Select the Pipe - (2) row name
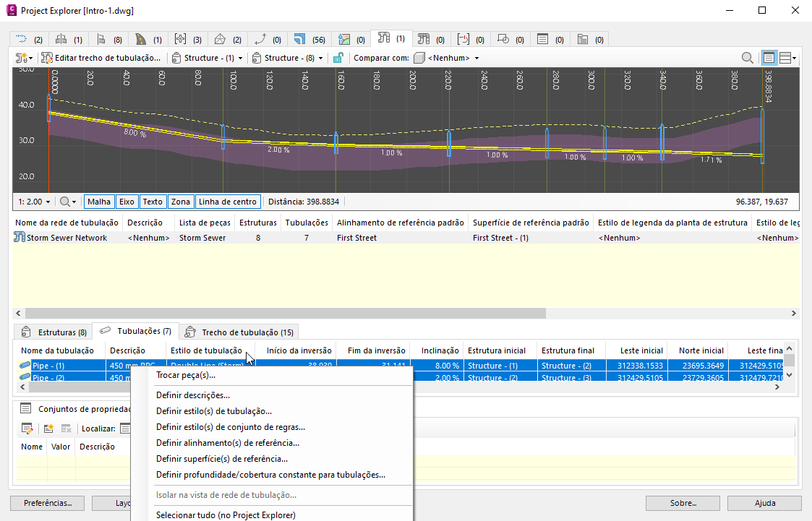 48,378
